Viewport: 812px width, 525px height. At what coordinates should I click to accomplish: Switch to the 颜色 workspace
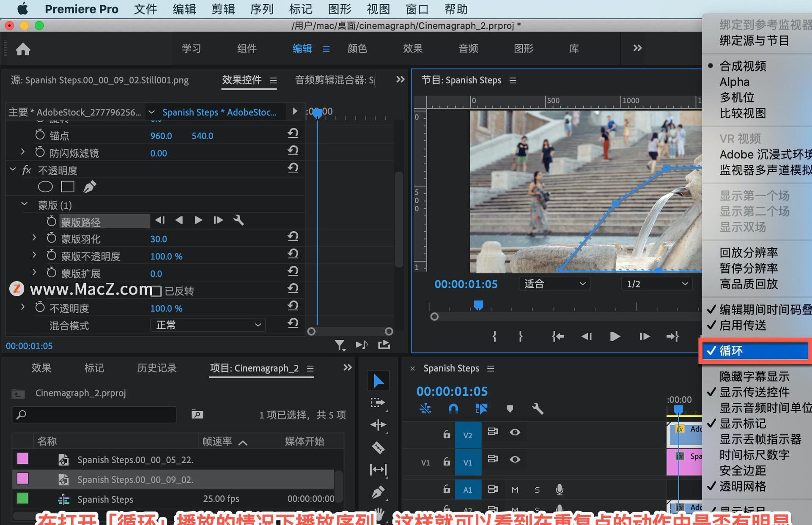tap(357, 49)
